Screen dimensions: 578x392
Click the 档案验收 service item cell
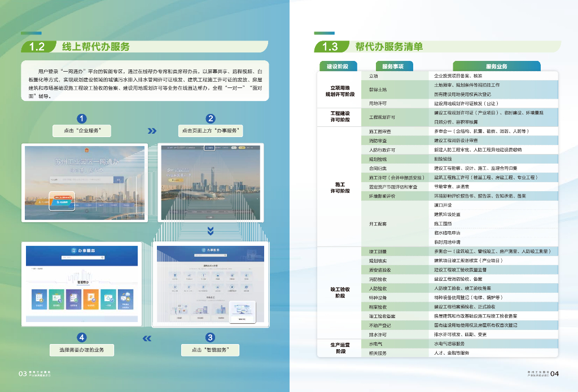click(395, 307)
